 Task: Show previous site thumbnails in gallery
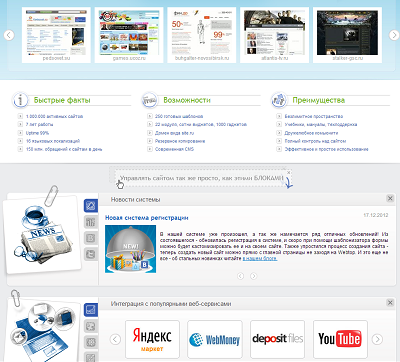pyautogui.click(x=9, y=35)
